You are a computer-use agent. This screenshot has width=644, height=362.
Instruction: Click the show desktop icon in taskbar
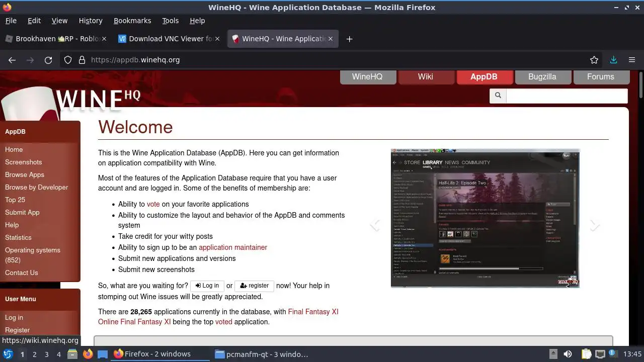[x=103, y=354]
